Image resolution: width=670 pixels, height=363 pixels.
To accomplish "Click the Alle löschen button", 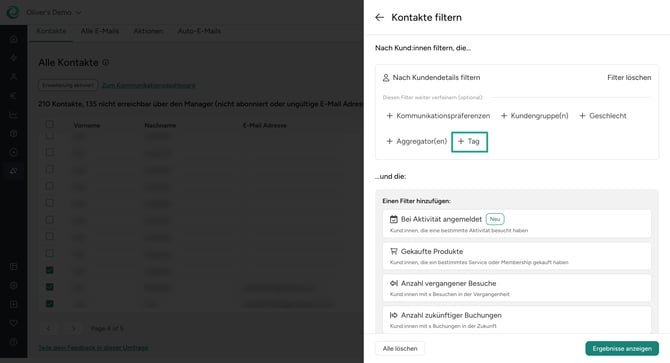I will pos(400,348).
